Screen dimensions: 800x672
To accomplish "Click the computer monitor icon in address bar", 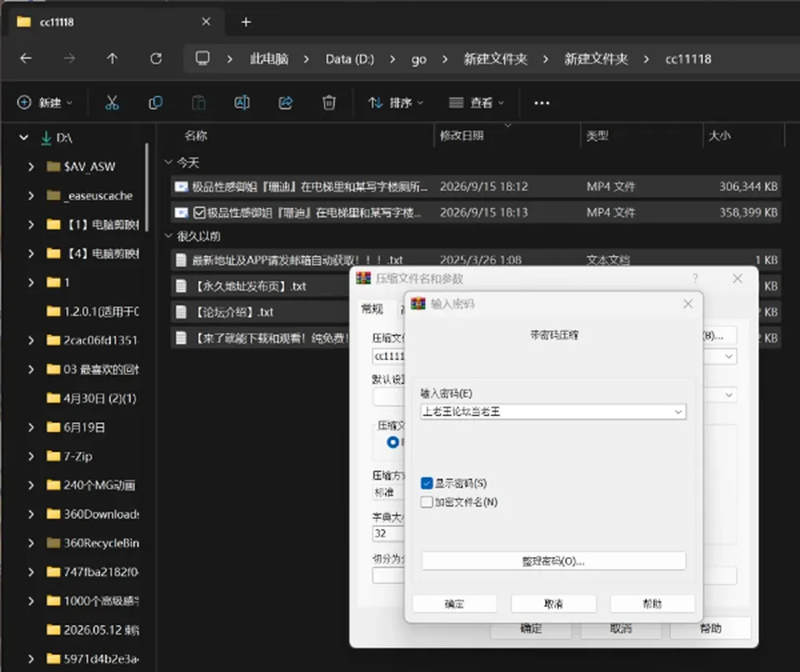I will 202,58.
